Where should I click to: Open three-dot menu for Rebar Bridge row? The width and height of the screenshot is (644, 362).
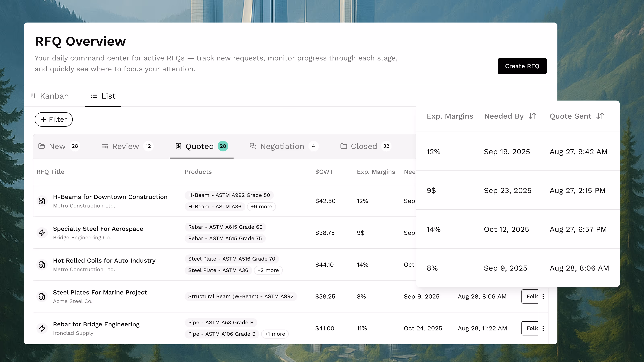click(543, 328)
